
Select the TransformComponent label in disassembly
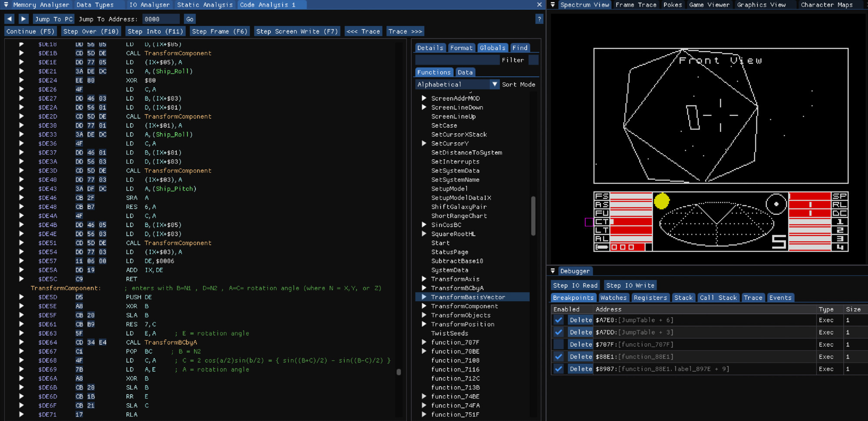65,288
